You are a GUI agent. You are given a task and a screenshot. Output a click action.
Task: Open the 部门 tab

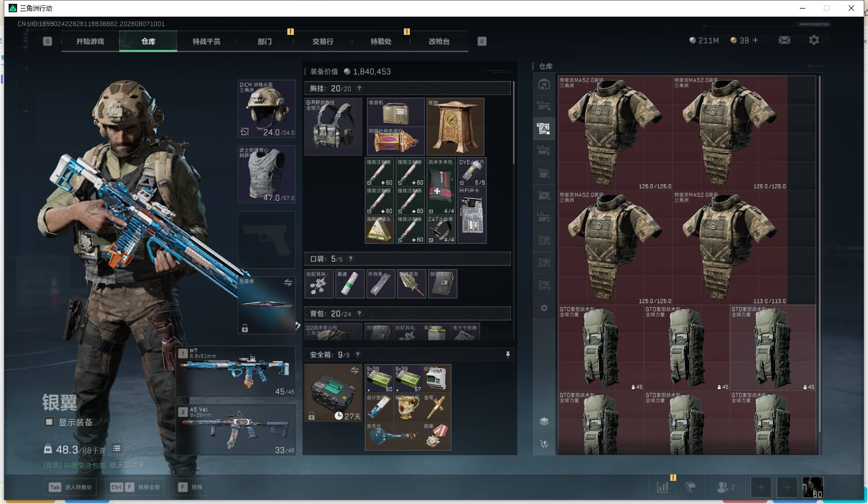pyautogui.click(x=264, y=41)
